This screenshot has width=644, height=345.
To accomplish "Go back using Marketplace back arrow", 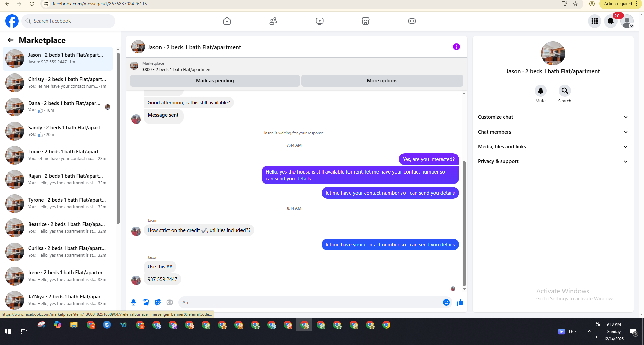I will pos(11,40).
